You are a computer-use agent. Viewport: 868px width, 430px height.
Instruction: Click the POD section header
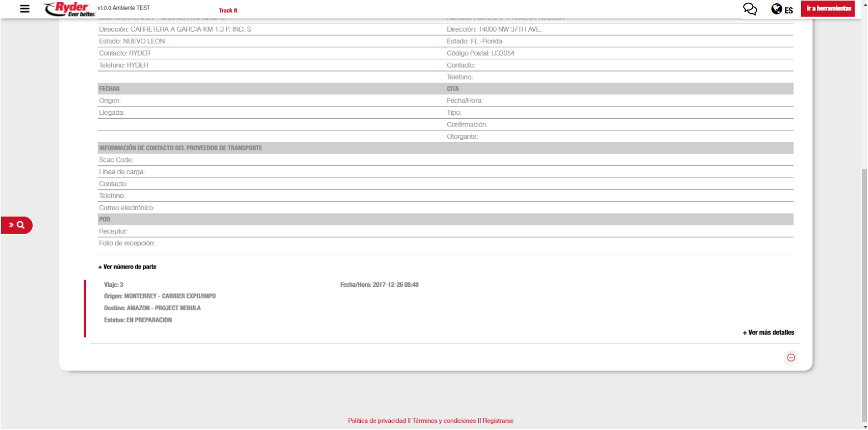104,220
